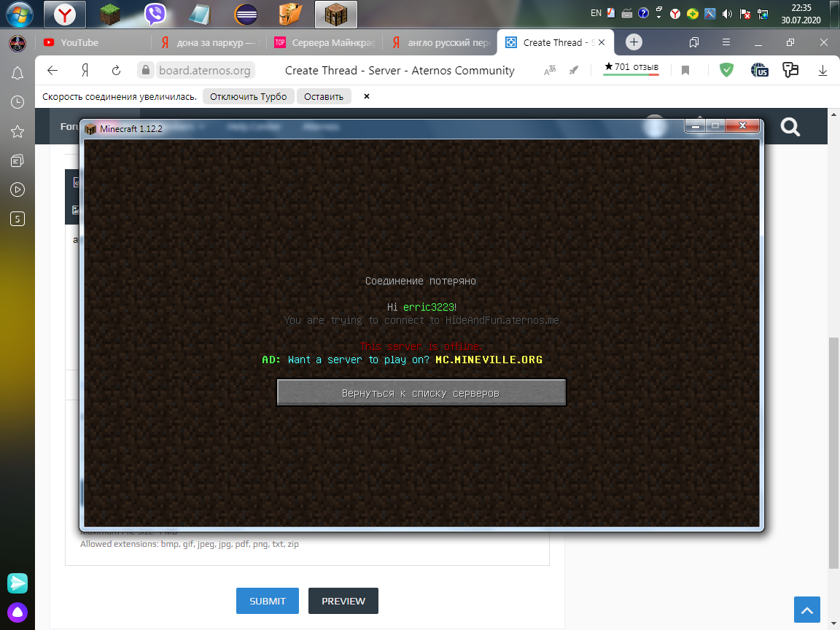Open the Action Center flag tray icon
Viewport: 840px width, 630px height.
(x=744, y=14)
